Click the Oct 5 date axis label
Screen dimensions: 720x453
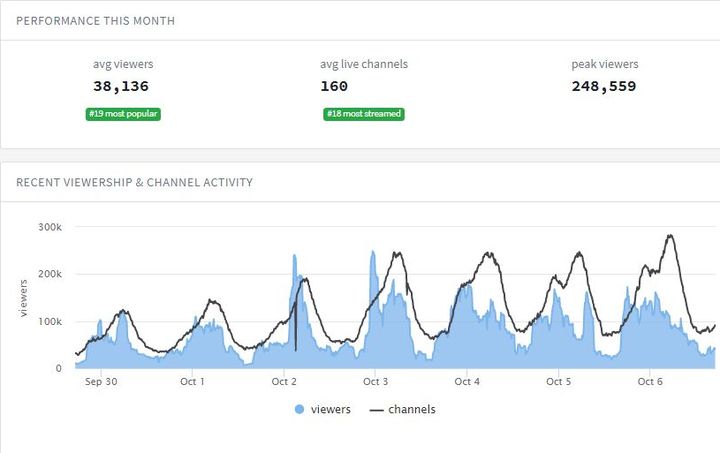tap(558, 381)
